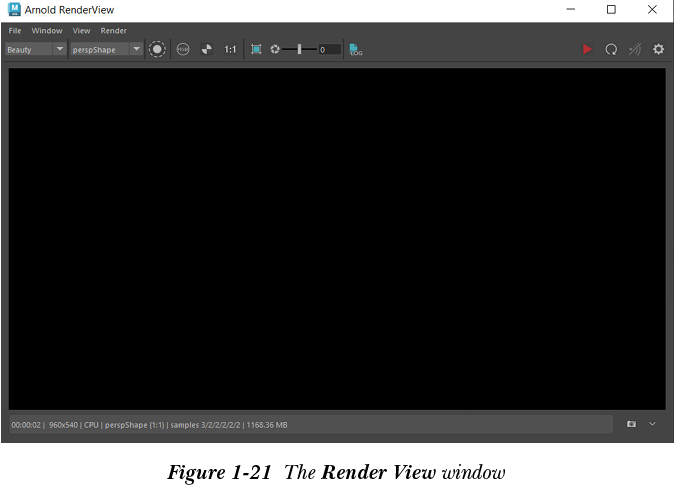Open the render LOG icon
The height and width of the screenshot is (487, 675).
point(356,49)
